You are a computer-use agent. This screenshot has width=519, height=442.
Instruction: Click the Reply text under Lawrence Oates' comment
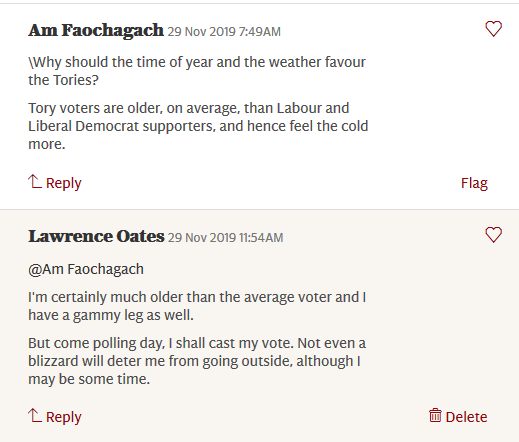tap(64, 418)
